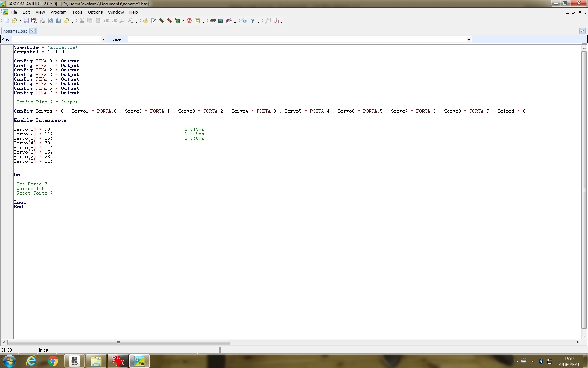The height and width of the screenshot is (368, 588).
Task: Click the toolbar icon left of the PDF icon
Action: (268, 21)
